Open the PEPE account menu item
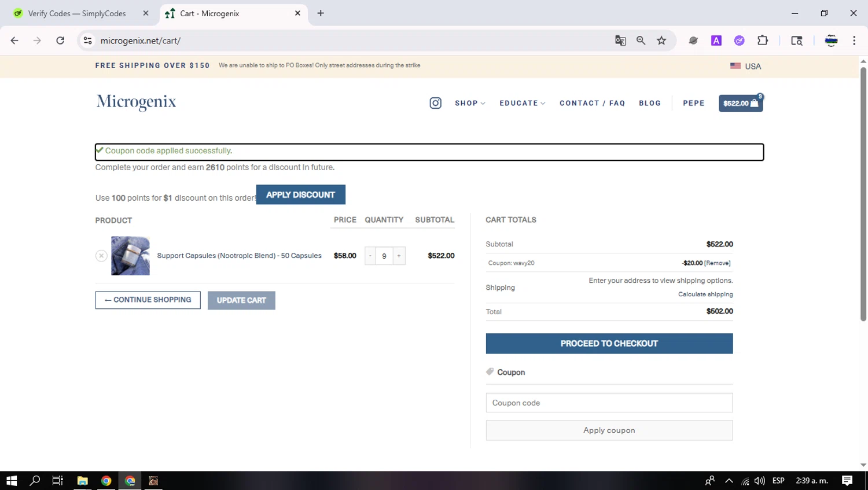Image resolution: width=868 pixels, height=490 pixels. 694,103
